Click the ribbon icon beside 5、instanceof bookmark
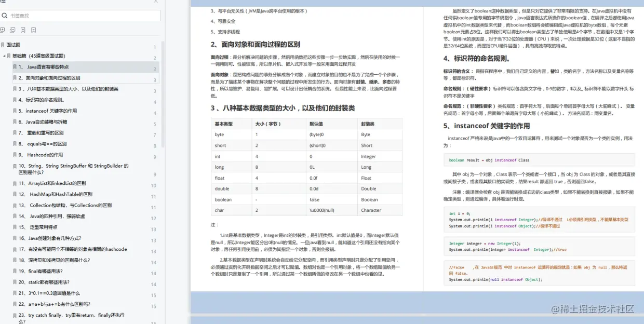 [15, 111]
